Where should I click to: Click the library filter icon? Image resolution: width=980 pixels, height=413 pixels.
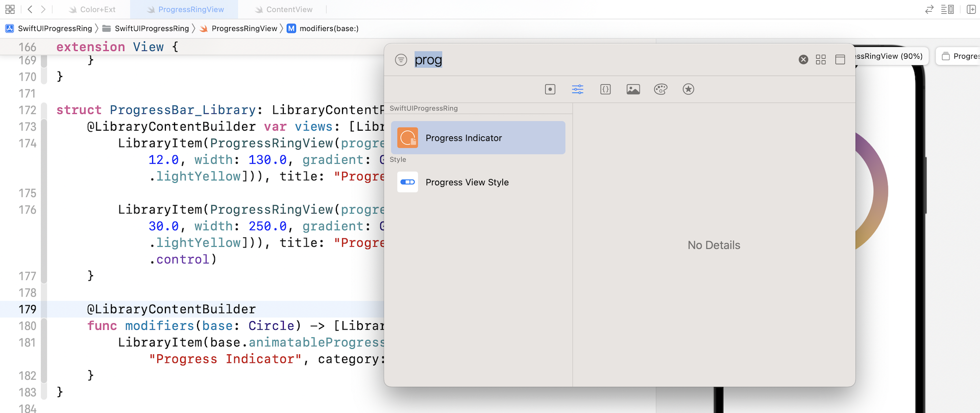(x=401, y=60)
